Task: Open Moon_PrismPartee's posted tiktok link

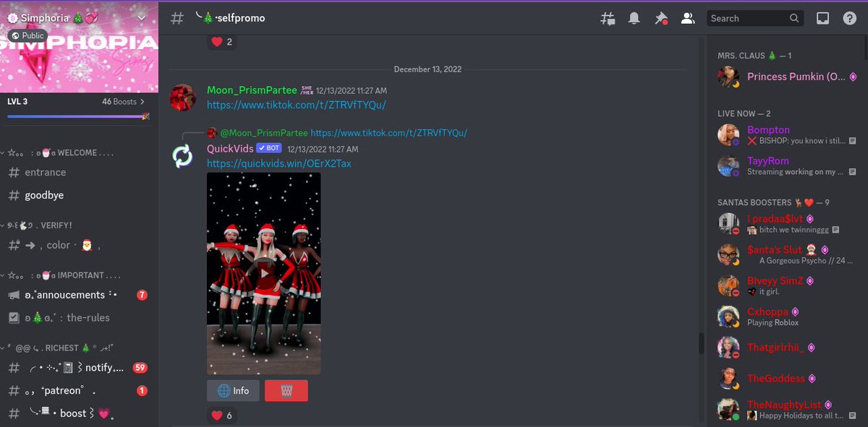Action: (297, 105)
